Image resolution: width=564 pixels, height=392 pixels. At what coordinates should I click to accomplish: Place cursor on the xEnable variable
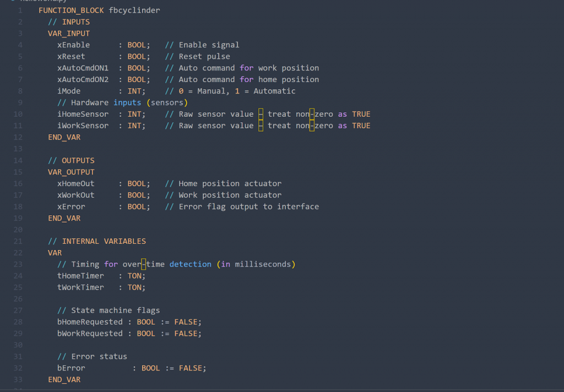[73, 45]
